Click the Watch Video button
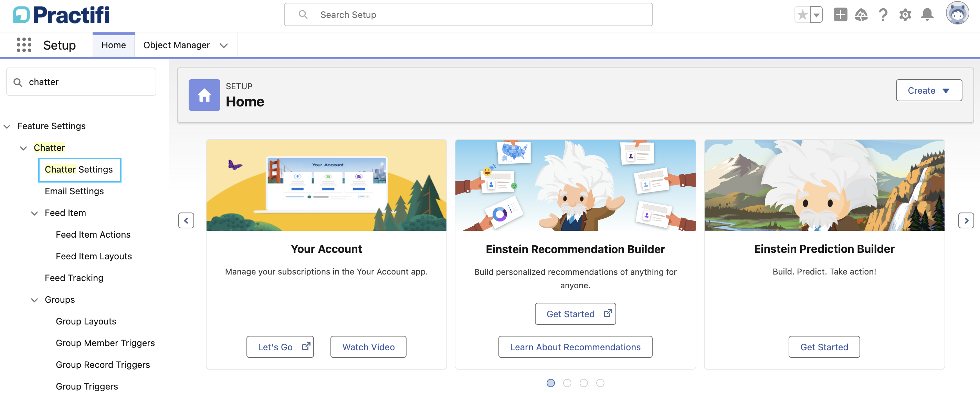 pyautogui.click(x=368, y=347)
